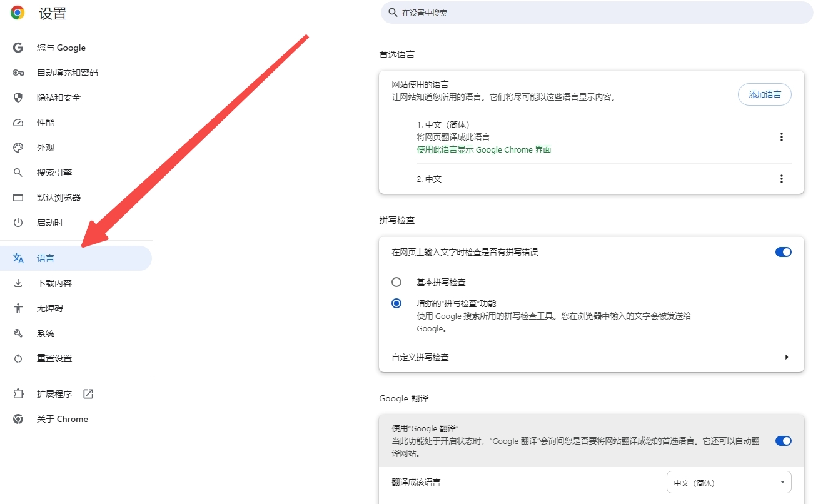Viewport: 818px width, 504px height.
Task: Click the 自定义拼写检查 row label
Action: point(420,357)
